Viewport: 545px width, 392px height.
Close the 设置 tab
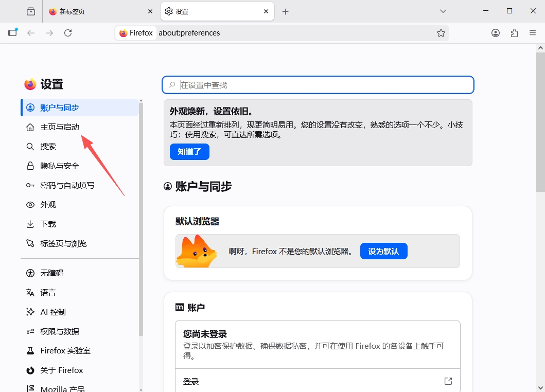(266, 11)
